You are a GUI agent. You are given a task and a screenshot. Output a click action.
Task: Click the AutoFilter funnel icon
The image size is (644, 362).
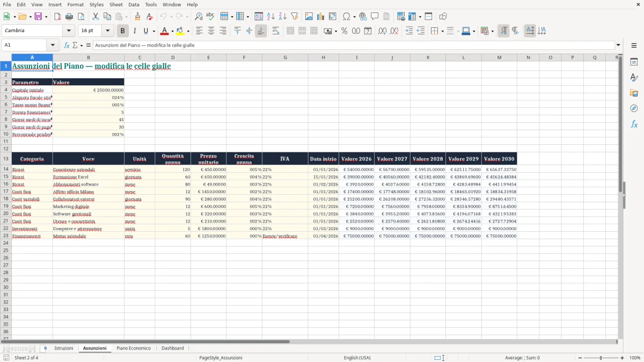tap(295, 17)
